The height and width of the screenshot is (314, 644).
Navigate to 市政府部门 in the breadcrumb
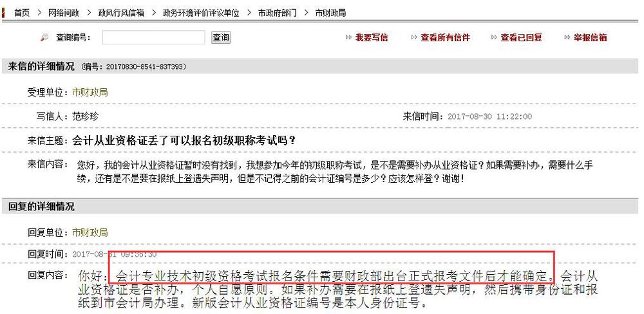277,13
